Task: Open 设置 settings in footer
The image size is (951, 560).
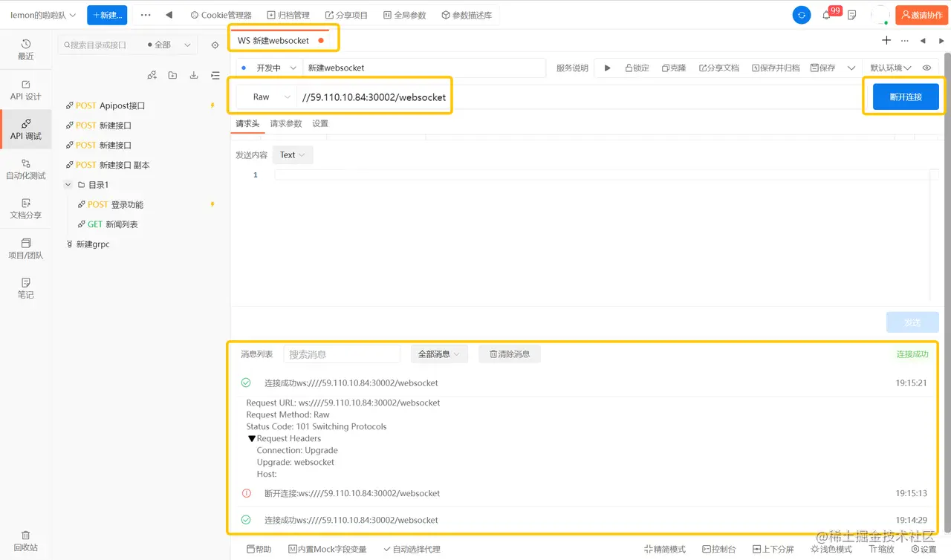Action: (x=924, y=549)
